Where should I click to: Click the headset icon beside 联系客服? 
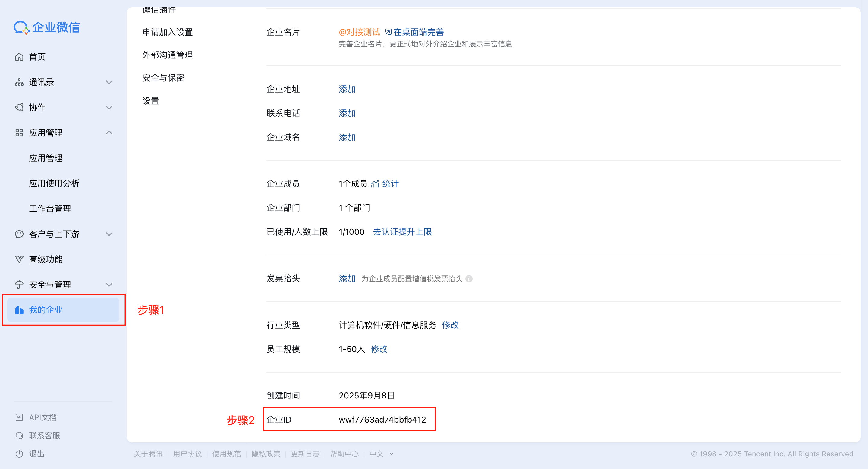pyautogui.click(x=19, y=436)
